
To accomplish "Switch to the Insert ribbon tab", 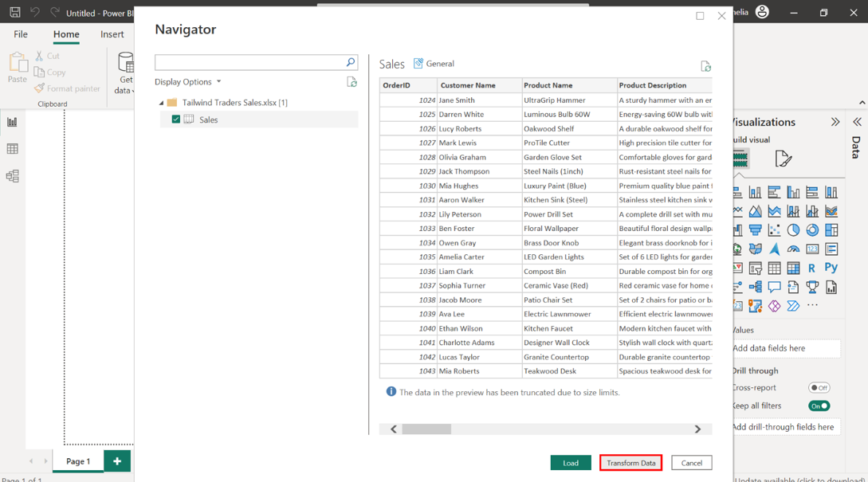I will (112, 34).
